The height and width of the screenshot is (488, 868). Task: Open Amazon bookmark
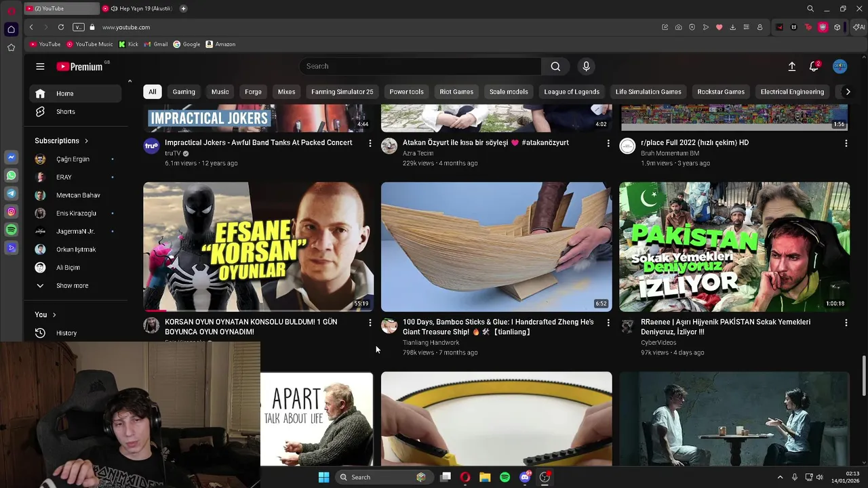click(220, 44)
